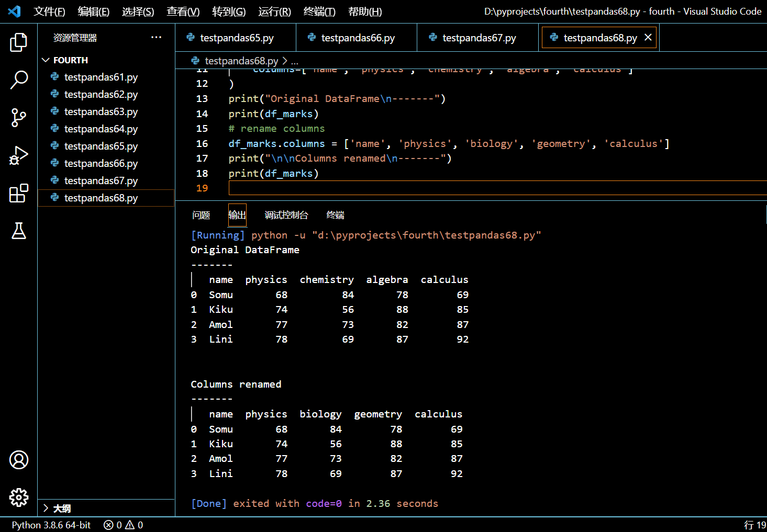Open testpandas64.py in explorer

tap(106, 129)
